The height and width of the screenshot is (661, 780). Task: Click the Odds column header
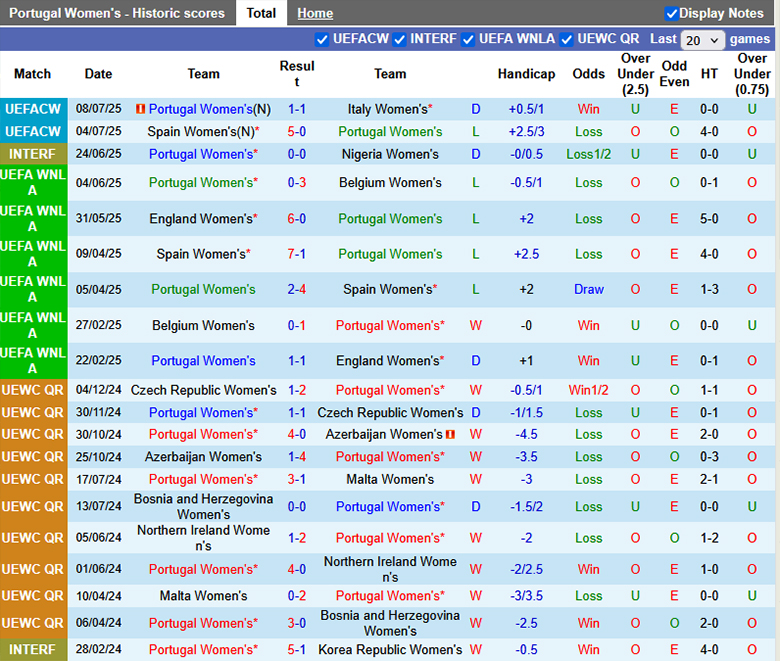[x=588, y=74]
